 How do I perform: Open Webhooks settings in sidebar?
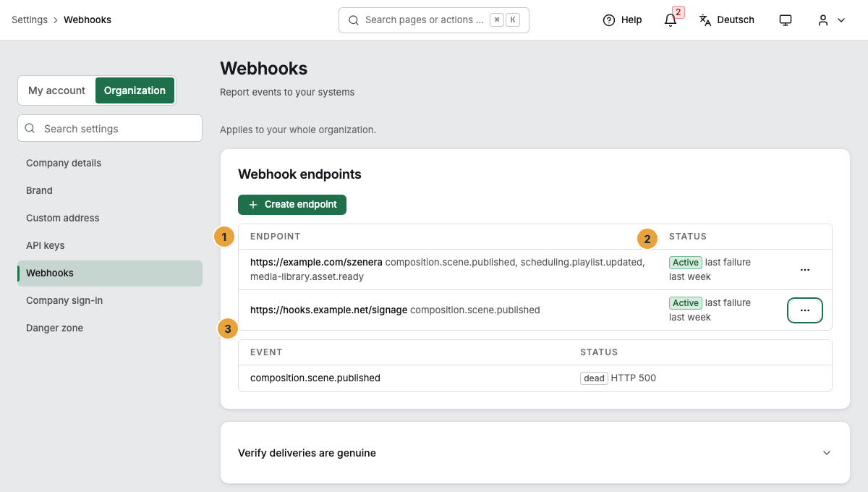(110, 273)
